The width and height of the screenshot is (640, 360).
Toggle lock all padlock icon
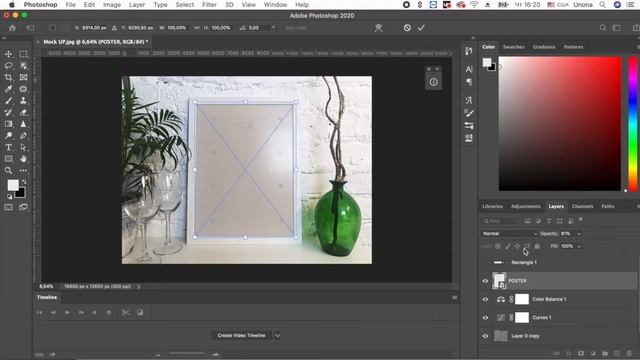tap(537, 246)
